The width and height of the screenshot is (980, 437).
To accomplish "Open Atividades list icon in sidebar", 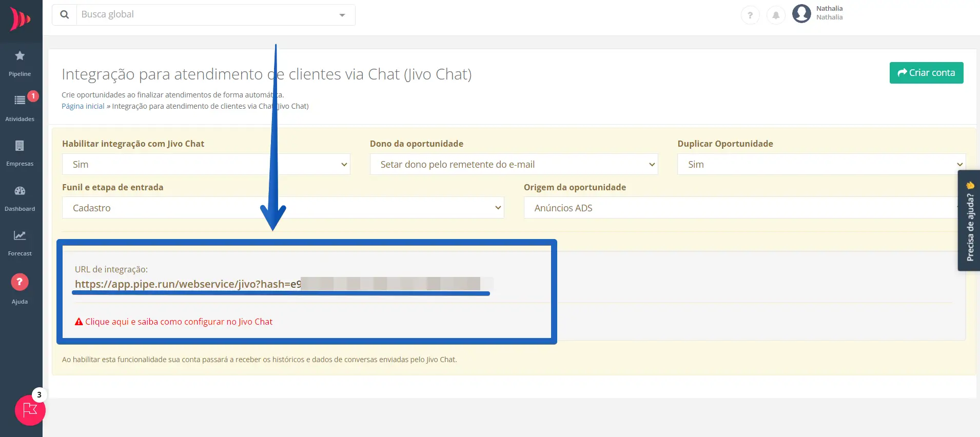I will pos(19,101).
